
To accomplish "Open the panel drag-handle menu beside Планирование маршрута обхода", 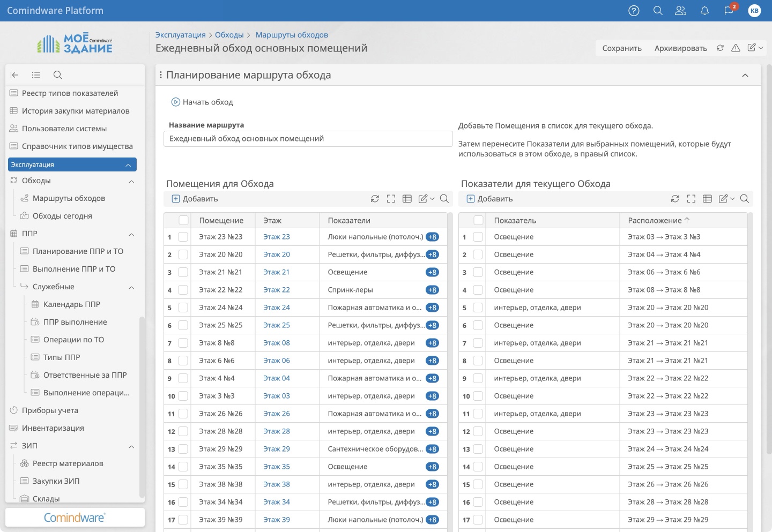I will coord(161,75).
